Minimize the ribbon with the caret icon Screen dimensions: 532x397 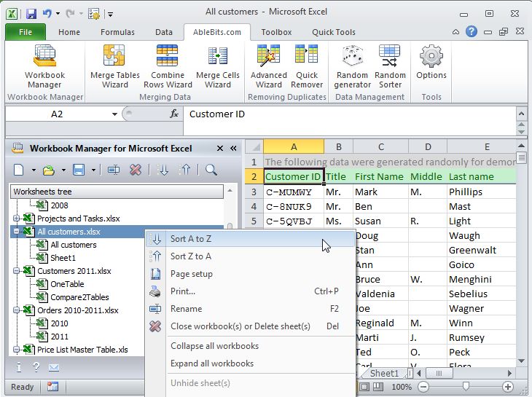[x=455, y=32]
